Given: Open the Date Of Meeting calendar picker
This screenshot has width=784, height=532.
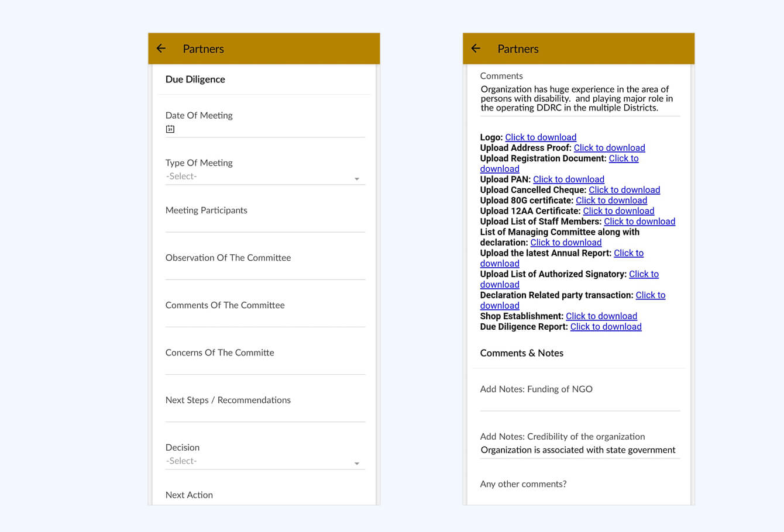Looking at the screenshot, I should 170,129.
